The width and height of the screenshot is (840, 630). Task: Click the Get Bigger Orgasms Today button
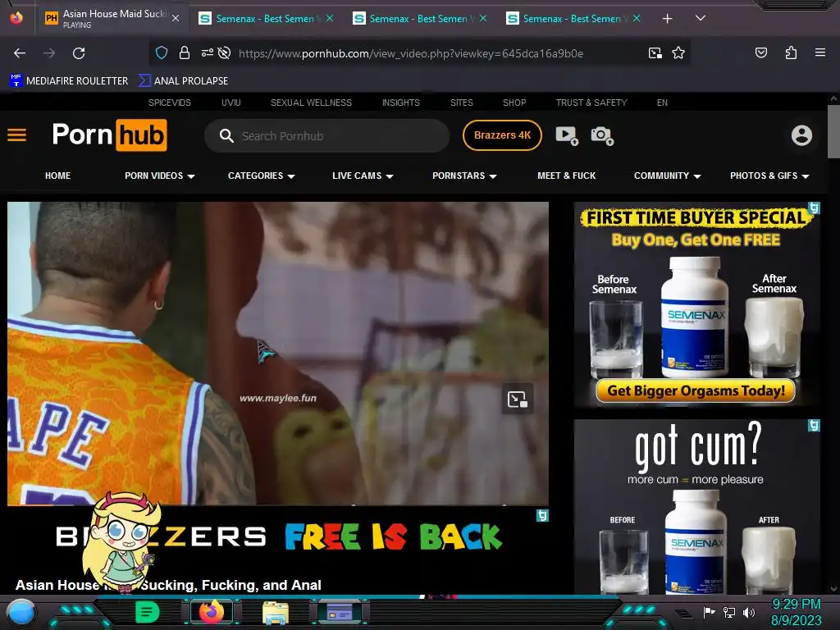point(696,391)
